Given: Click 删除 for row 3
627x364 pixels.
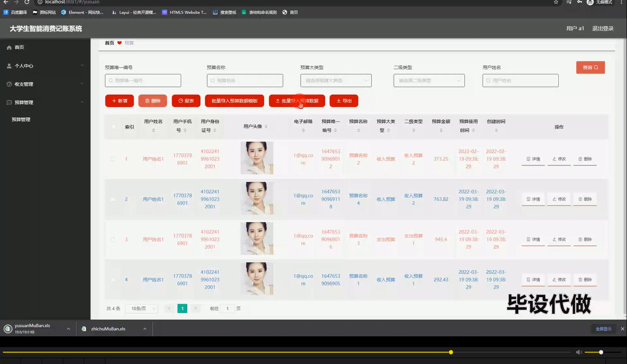Looking at the screenshot, I should coord(585,239).
